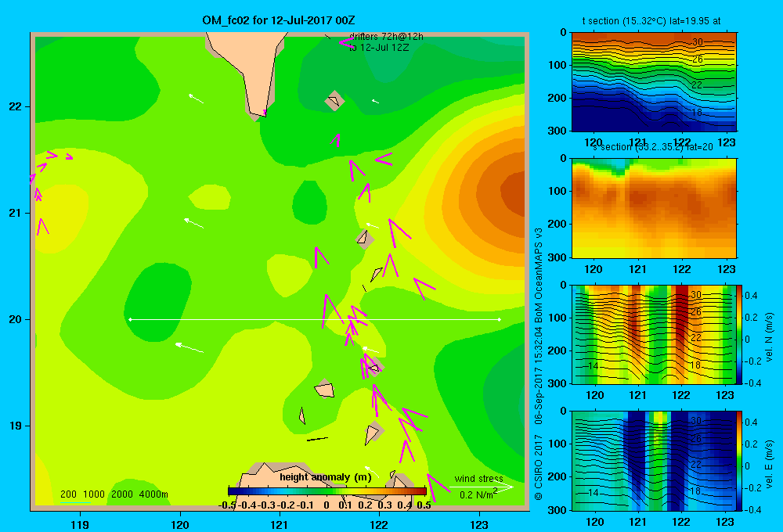Click the longitude 119 label under main map
The image size is (783, 532).
point(80,524)
